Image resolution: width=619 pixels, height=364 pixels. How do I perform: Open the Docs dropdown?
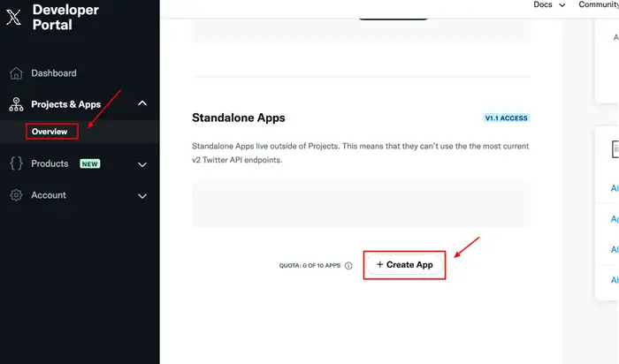549,4
